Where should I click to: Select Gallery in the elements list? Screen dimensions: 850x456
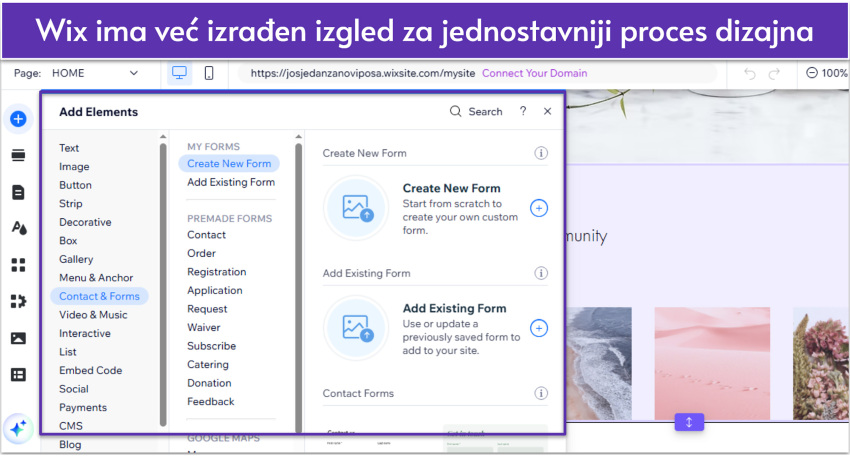coord(76,259)
